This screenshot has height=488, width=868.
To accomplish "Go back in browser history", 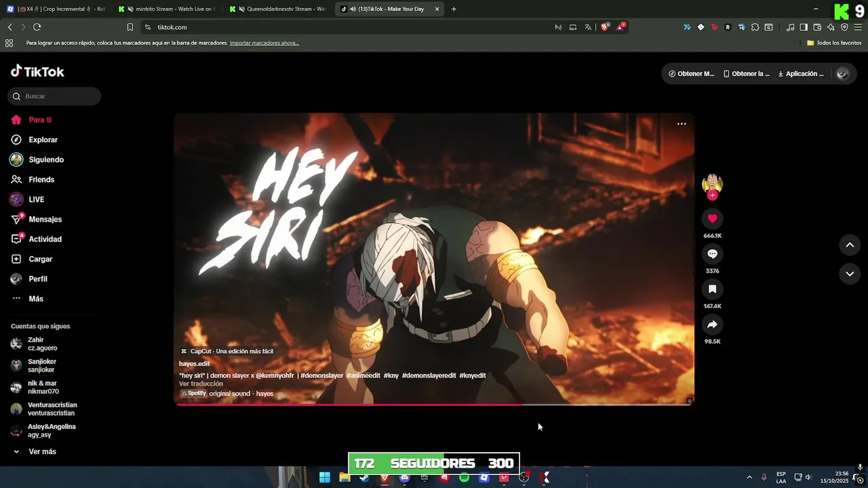I will [9, 27].
